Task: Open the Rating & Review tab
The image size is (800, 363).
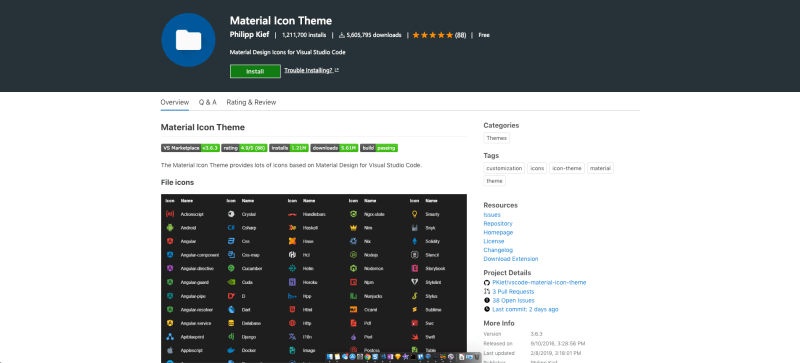Action: tap(251, 102)
